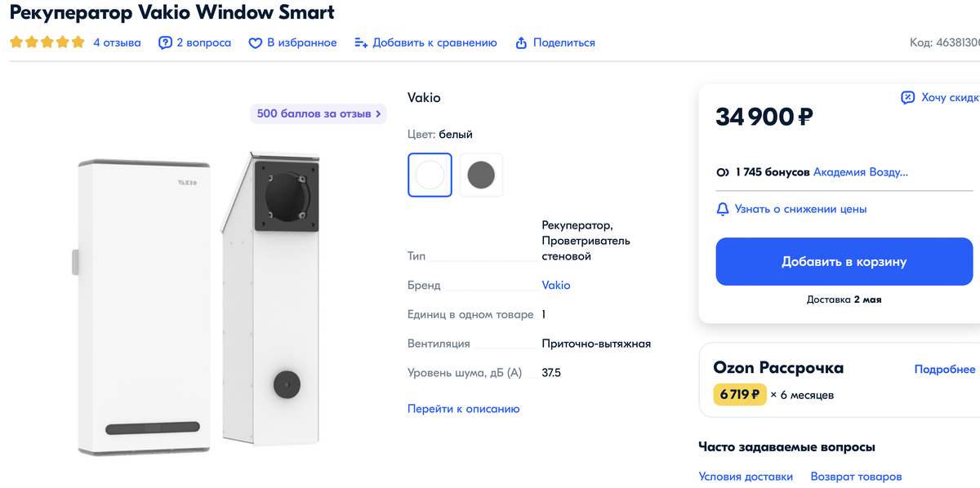Click the 'Хочу скидку' discount icon
This screenshot has height=488, width=980.
pos(907,98)
